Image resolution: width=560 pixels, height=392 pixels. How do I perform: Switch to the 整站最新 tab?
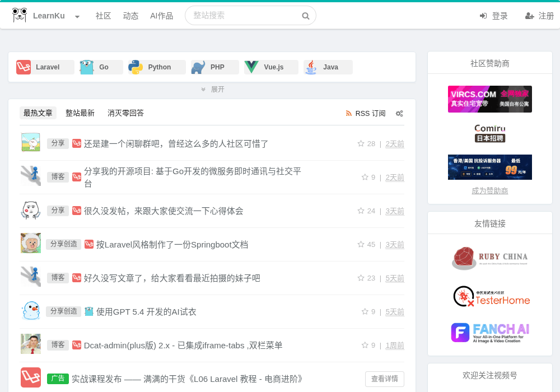[80, 113]
